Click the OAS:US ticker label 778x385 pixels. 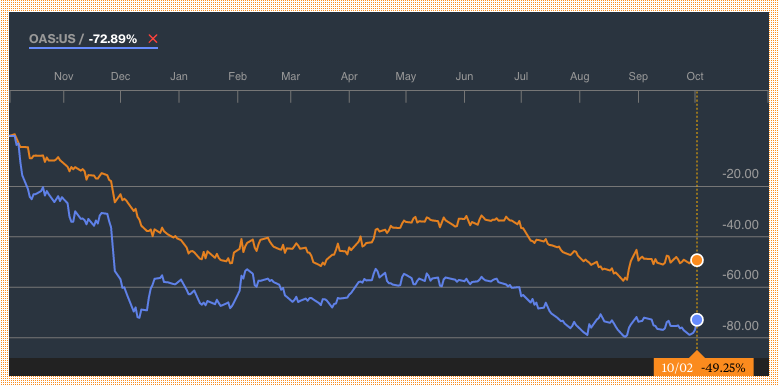tap(52, 39)
